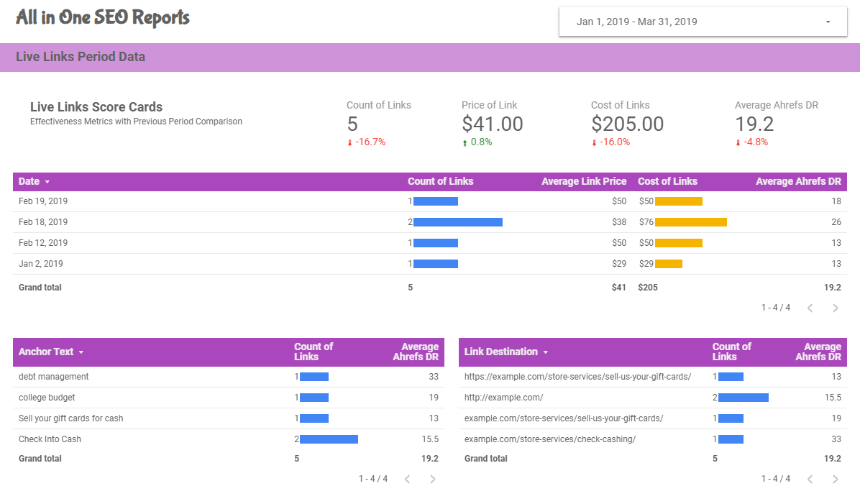Click the date range dropdown arrow
The width and height of the screenshot is (860, 504).
click(x=828, y=22)
